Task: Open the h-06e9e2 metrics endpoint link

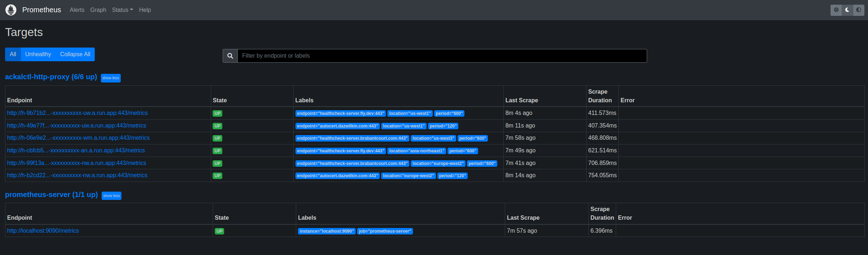Action: click(x=78, y=138)
